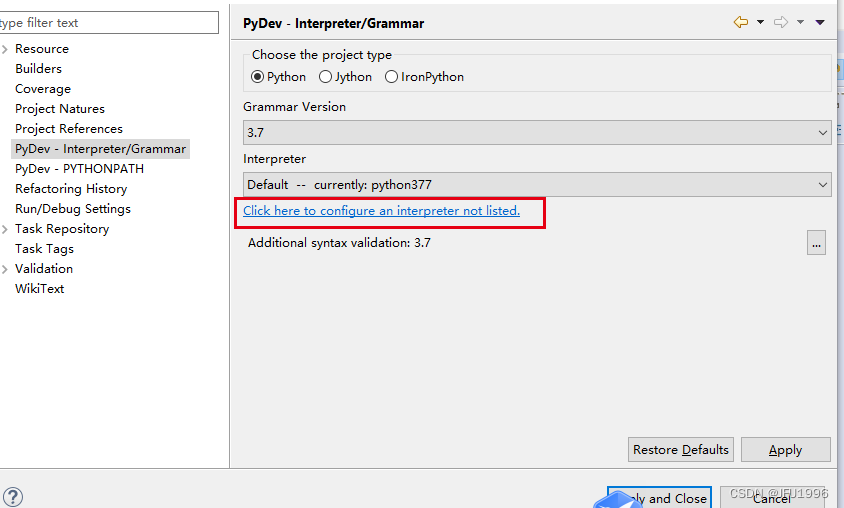Select Builders in the settings tree
844x508 pixels.
tap(38, 69)
